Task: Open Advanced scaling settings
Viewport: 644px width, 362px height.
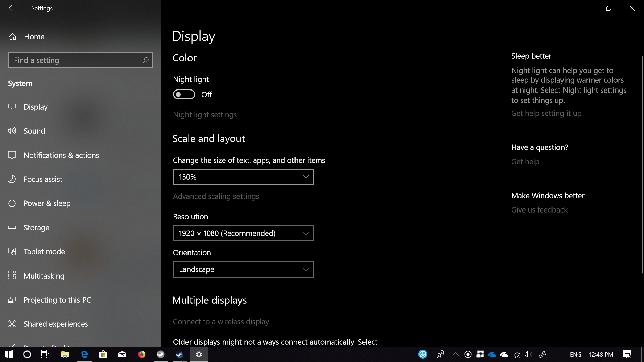Action: click(x=216, y=196)
